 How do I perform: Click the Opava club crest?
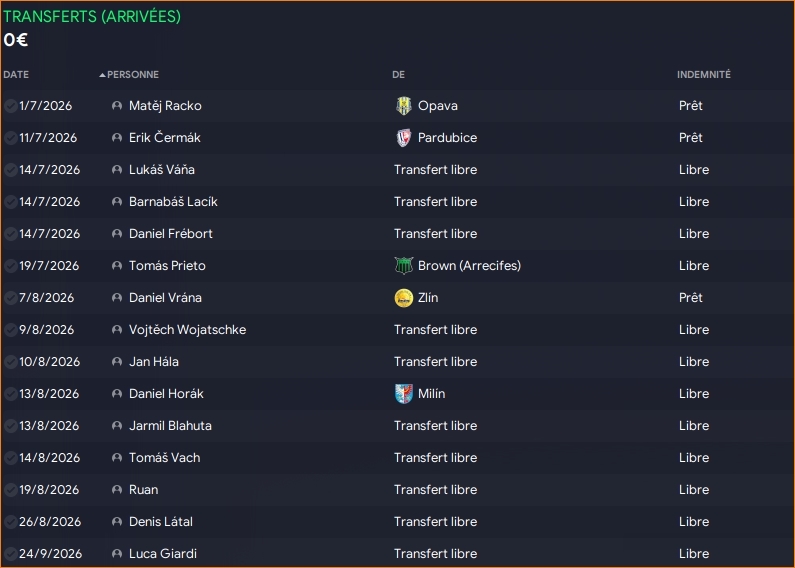tap(404, 106)
